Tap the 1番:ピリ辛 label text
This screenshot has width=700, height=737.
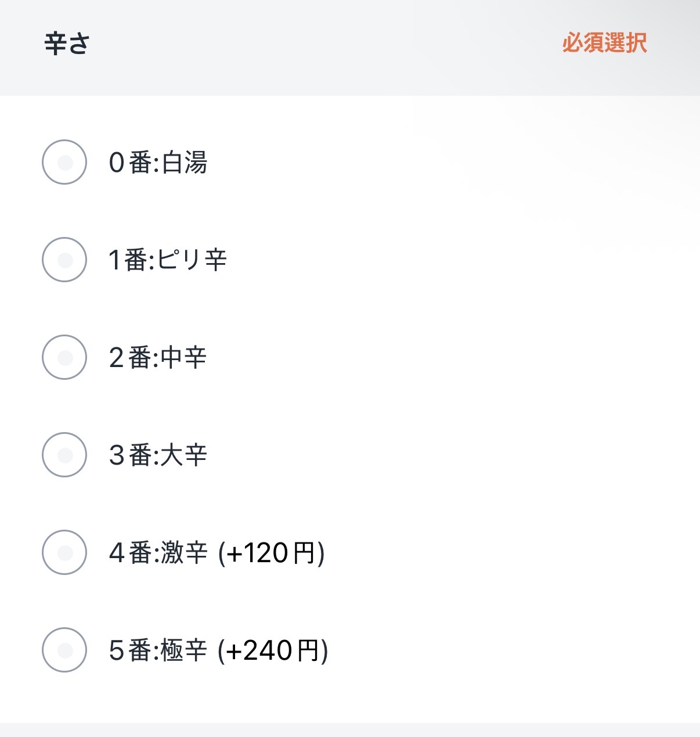click(167, 260)
